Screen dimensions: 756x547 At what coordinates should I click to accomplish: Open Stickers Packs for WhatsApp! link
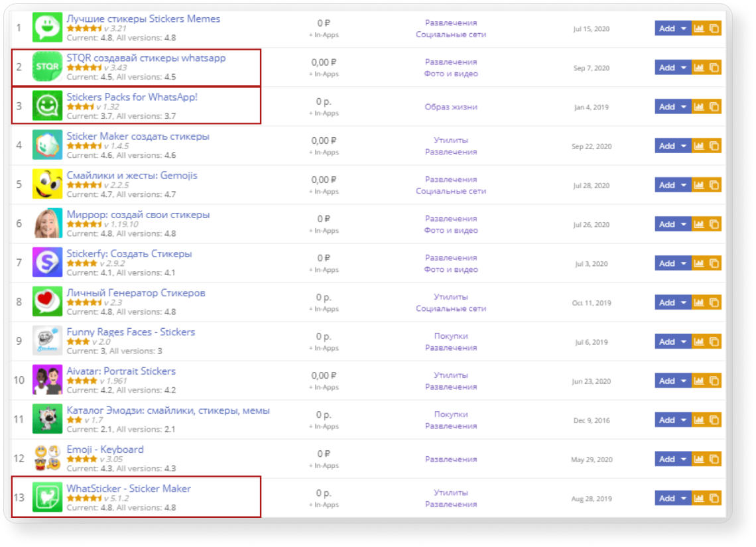pos(132,97)
